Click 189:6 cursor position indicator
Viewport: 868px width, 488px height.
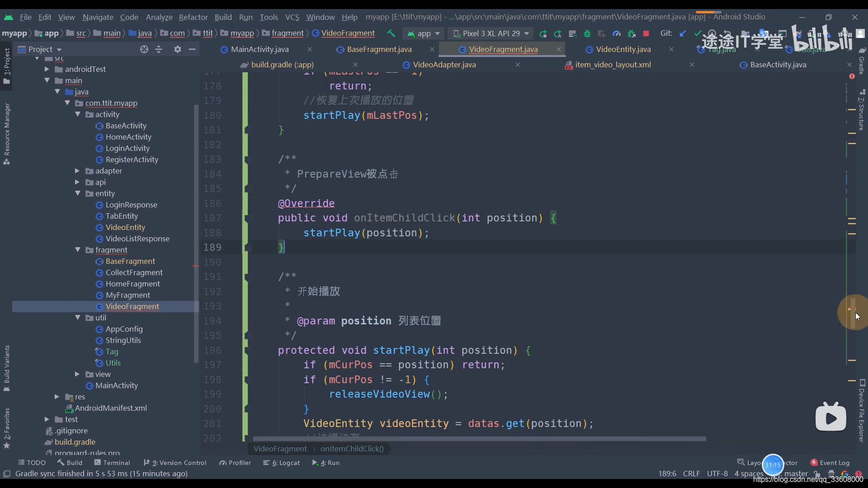coord(667,474)
